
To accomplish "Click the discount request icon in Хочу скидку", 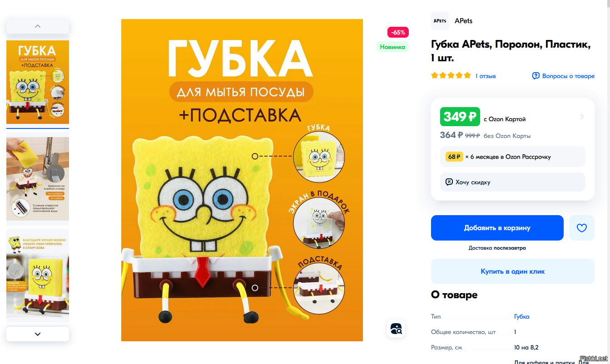I will pos(449,182).
